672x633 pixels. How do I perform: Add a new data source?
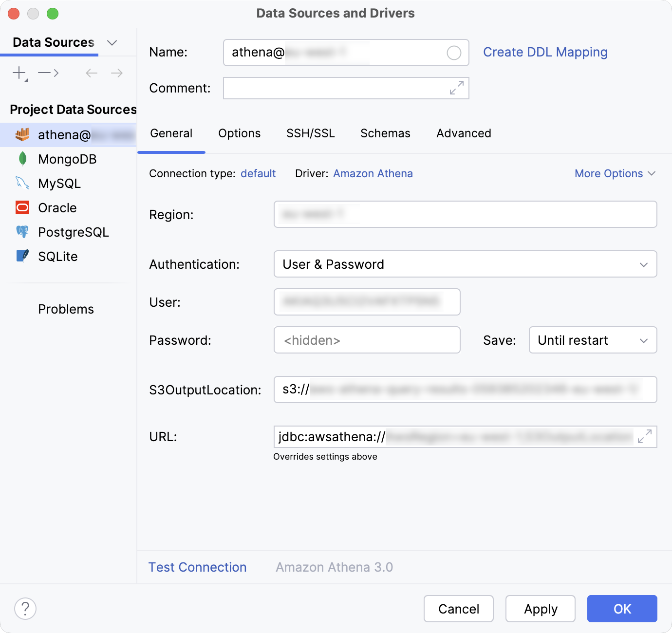[x=18, y=73]
